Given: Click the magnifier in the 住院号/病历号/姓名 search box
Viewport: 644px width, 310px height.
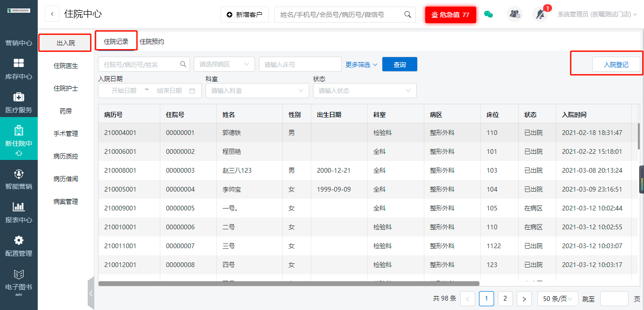Looking at the screenshot, I should pyautogui.click(x=183, y=64).
